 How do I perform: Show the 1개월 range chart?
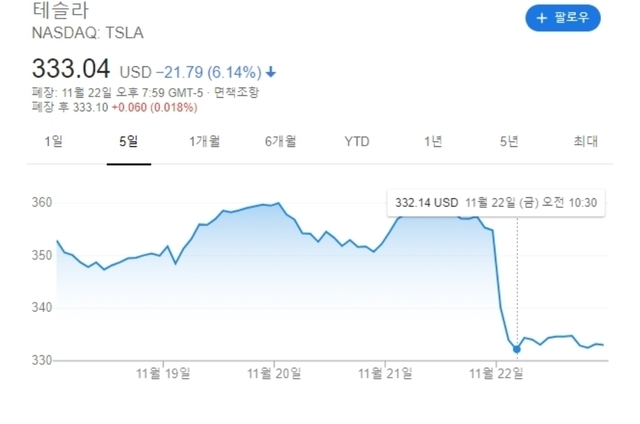coord(204,141)
